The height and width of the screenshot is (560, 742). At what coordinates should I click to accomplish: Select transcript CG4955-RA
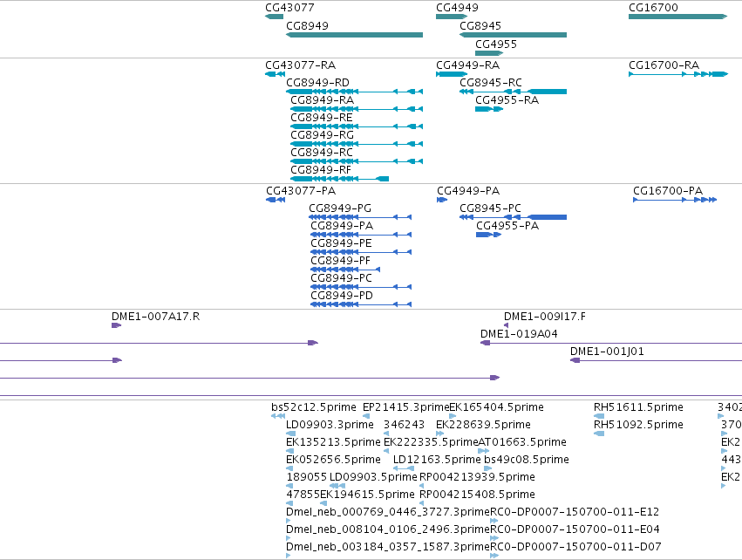coord(507,100)
